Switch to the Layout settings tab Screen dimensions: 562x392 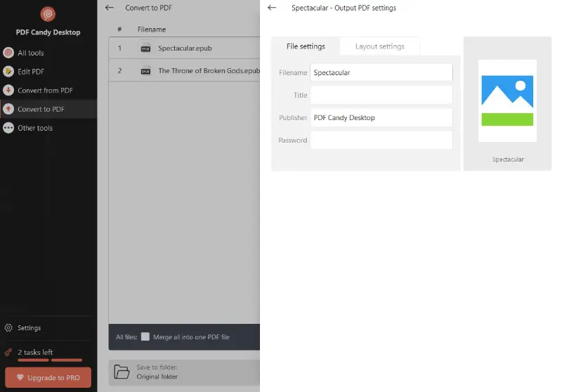pyautogui.click(x=380, y=46)
